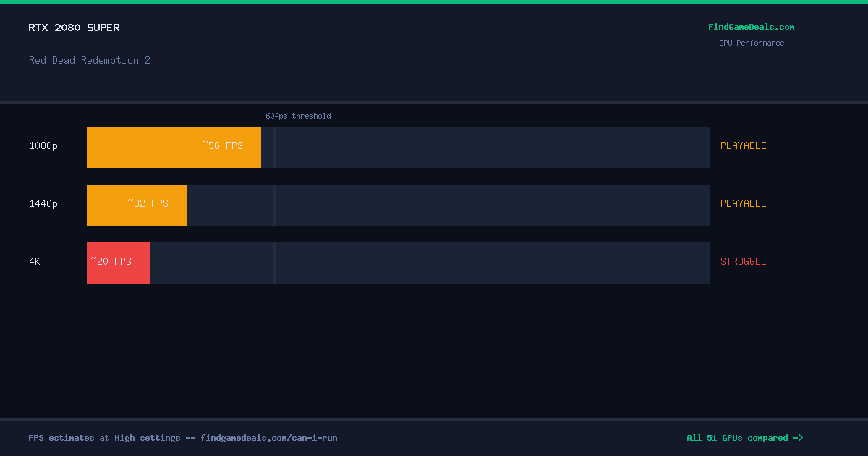The image size is (868, 456).
Task: Click the FPS estimates at High settings note
Action: point(183,438)
